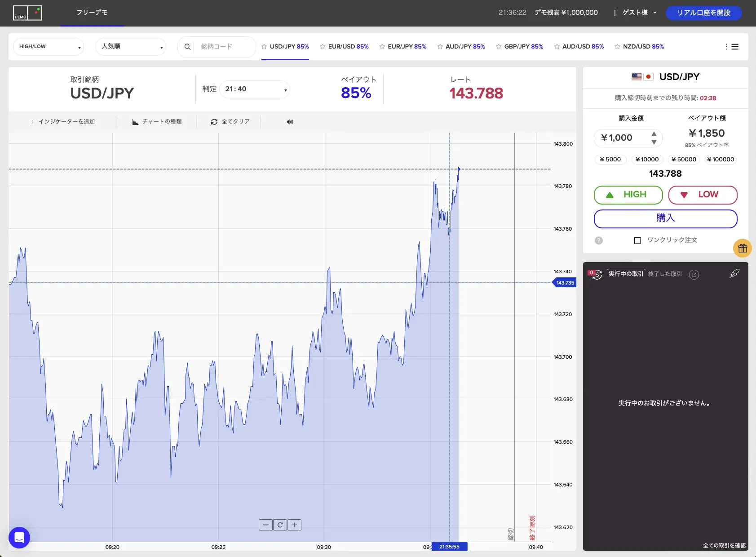The image size is (756, 557).
Task: Click the 143.735 price marker on axis
Action: click(x=564, y=283)
